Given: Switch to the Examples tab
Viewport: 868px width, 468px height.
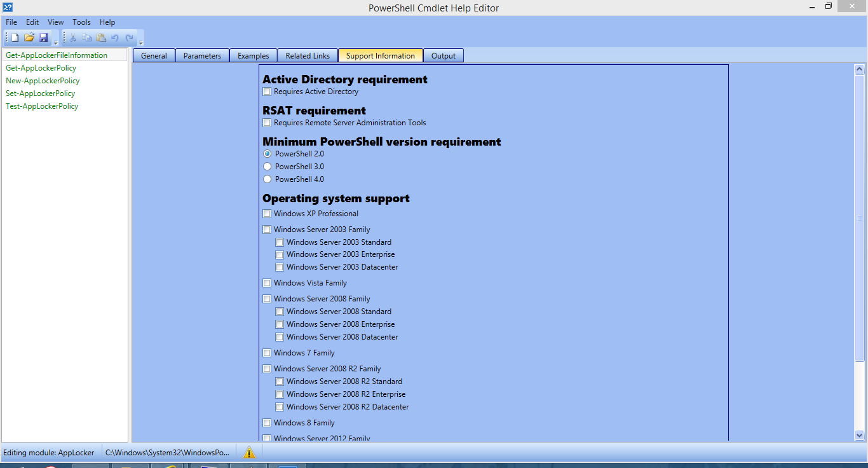Looking at the screenshot, I should pos(254,55).
